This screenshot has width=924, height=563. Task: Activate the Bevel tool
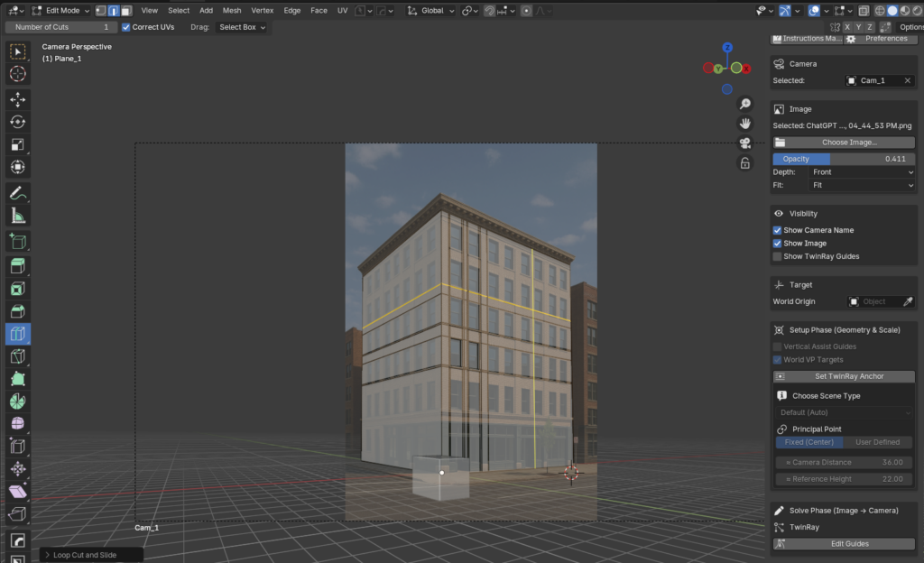tap(17, 311)
